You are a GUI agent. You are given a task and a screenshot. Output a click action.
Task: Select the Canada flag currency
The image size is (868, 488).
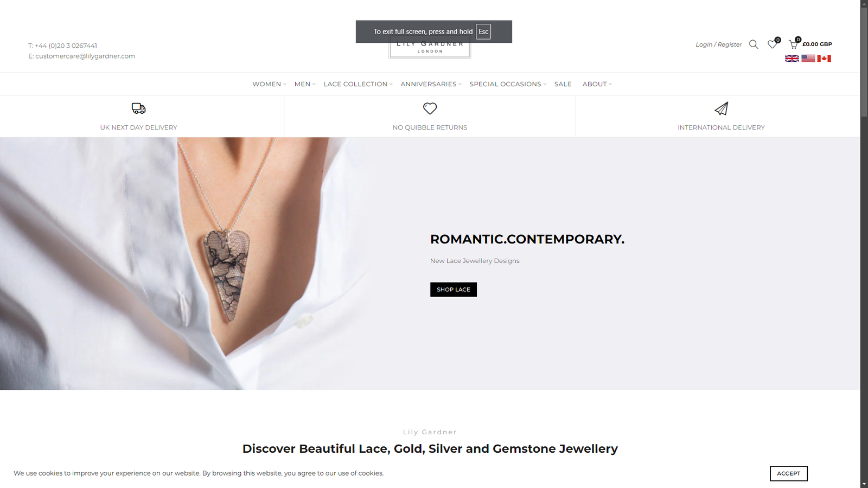tap(824, 59)
